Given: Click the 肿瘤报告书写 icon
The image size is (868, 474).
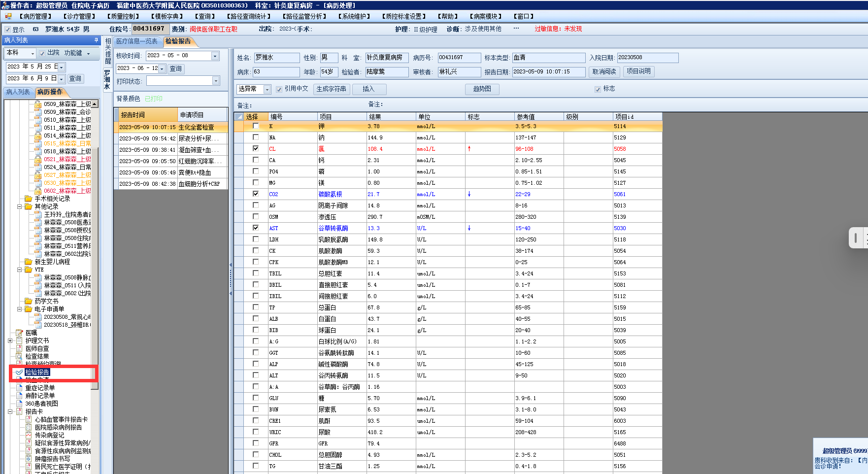Looking at the screenshot, I should pos(29,459).
